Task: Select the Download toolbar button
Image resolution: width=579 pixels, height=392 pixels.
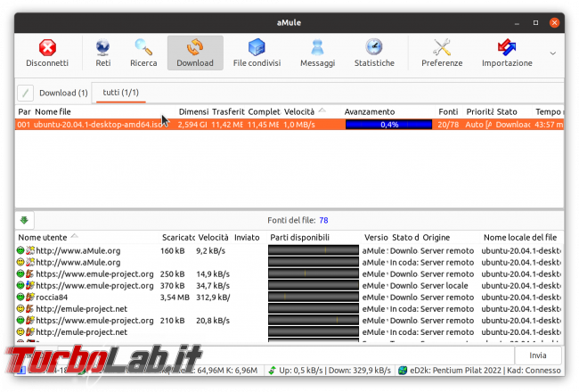Action: coord(195,53)
